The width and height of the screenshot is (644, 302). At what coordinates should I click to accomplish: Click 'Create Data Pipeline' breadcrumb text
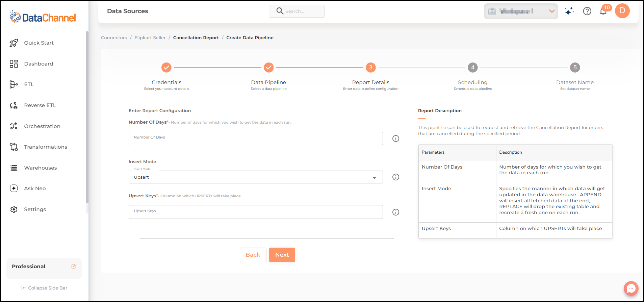250,37
